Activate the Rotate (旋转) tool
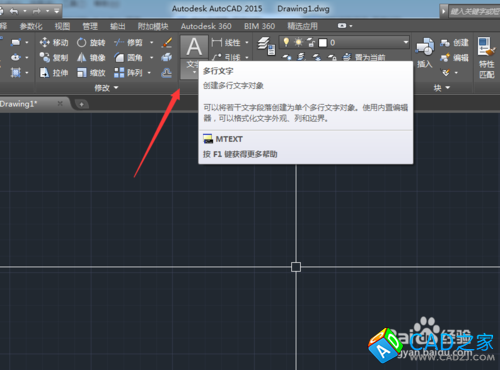Viewport: 500px width, 370px height. (91, 43)
